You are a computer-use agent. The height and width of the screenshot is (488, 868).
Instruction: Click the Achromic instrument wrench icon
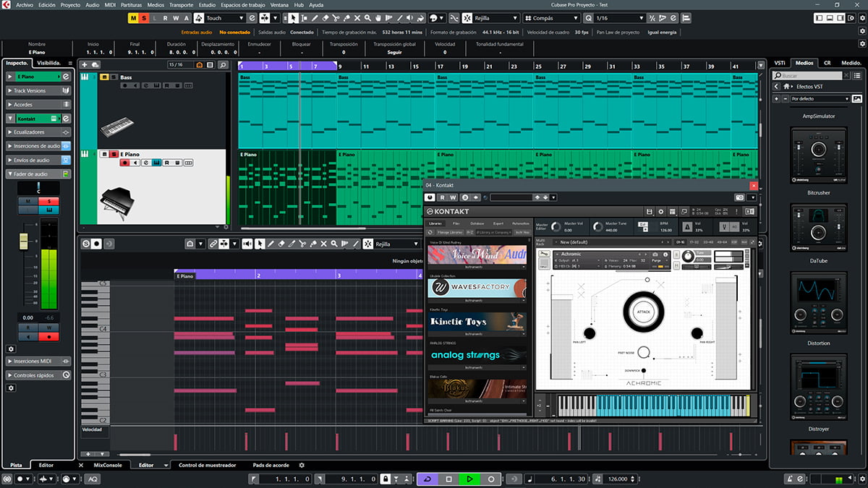544,253
